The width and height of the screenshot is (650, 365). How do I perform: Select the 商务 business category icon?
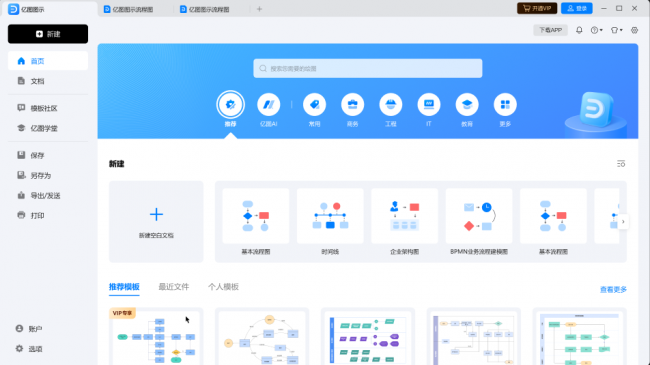click(352, 105)
